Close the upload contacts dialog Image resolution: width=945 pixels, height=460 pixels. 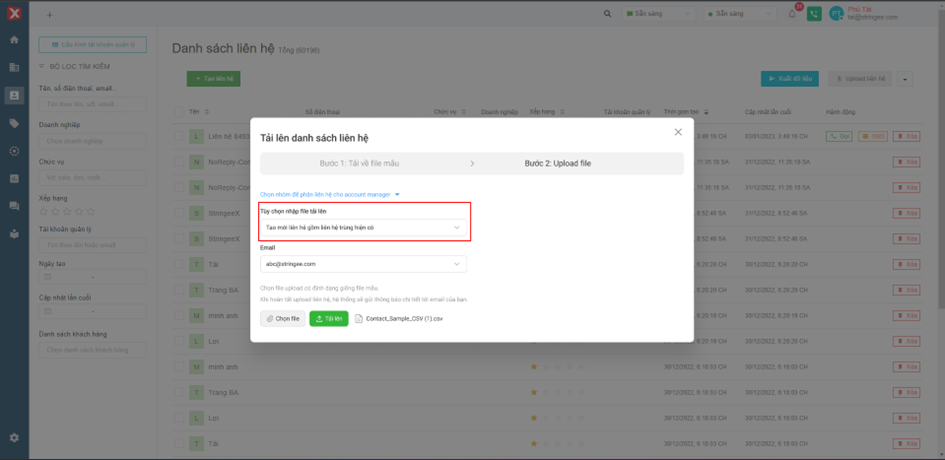678,132
